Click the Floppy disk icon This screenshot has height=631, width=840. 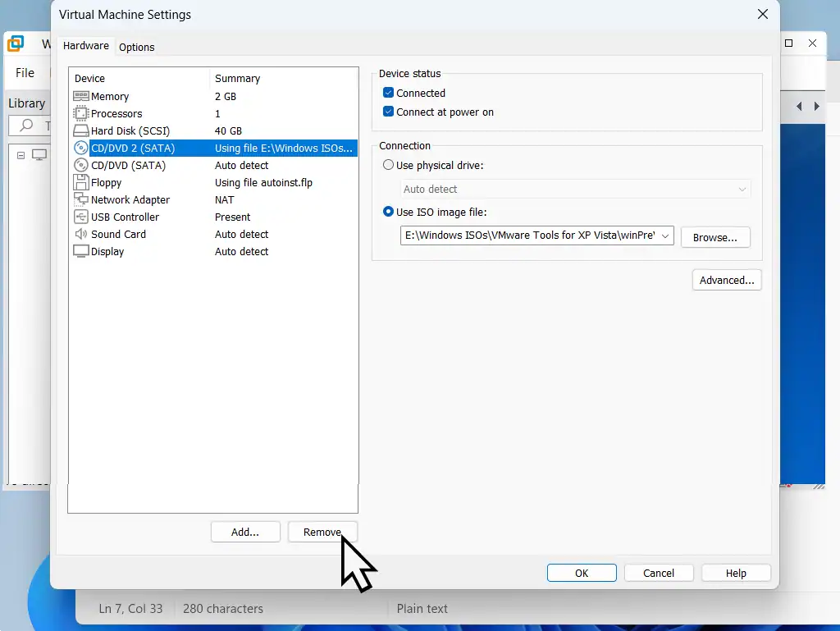click(81, 182)
